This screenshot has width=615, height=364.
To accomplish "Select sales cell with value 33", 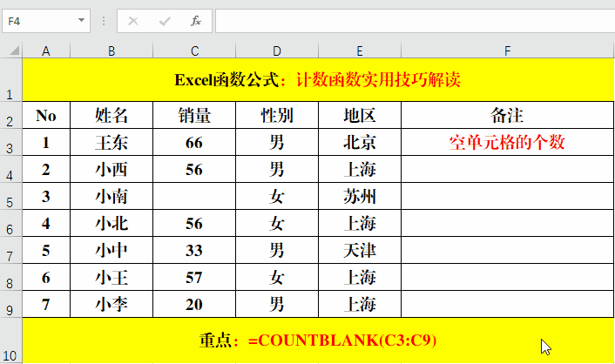I will pos(194,250).
